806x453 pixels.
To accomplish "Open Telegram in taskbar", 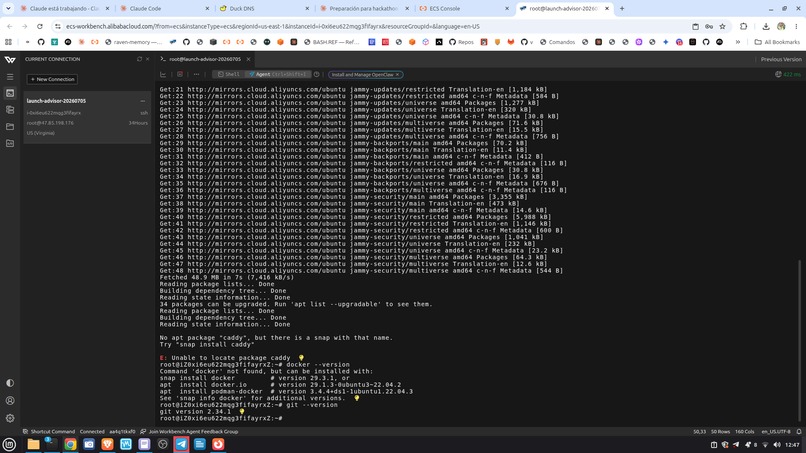I will (181, 444).
